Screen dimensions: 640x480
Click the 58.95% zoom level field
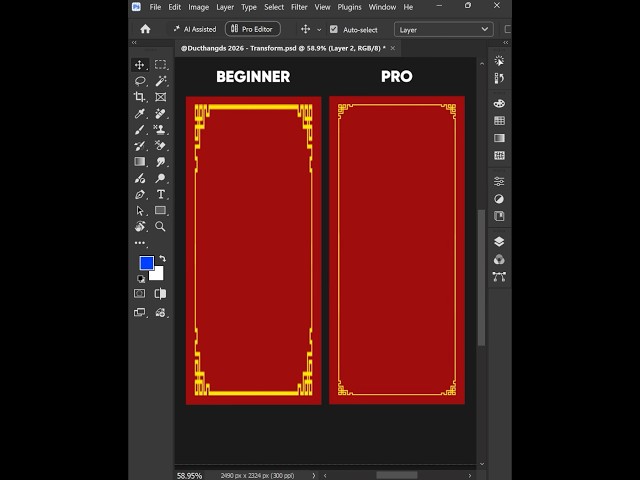click(189, 476)
